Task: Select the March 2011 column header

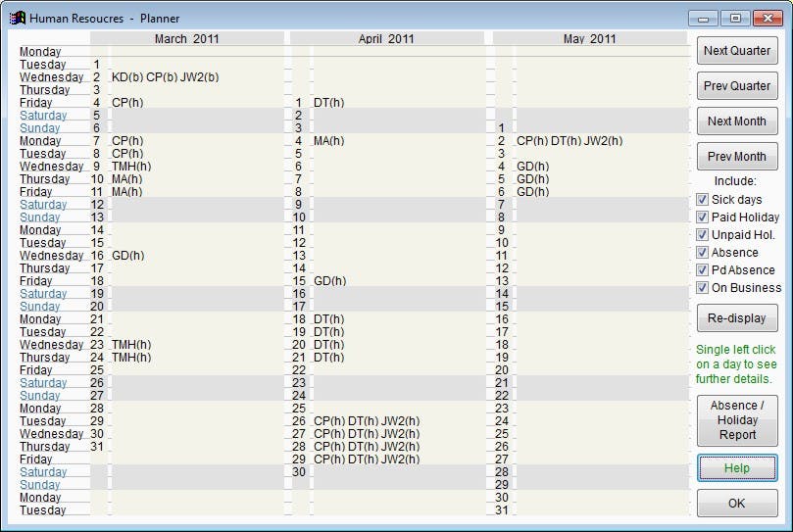Action: pyautogui.click(x=187, y=38)
